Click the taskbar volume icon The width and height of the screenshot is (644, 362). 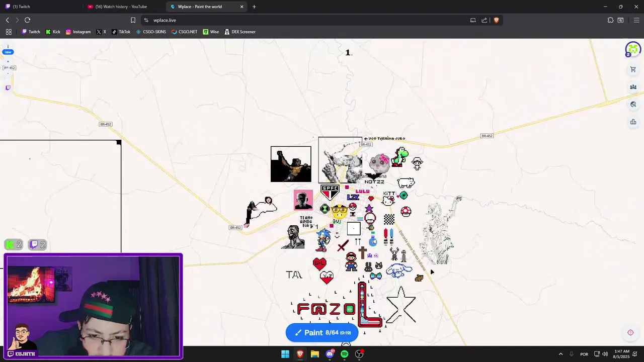pyautogui.click(x=605, y=354)
